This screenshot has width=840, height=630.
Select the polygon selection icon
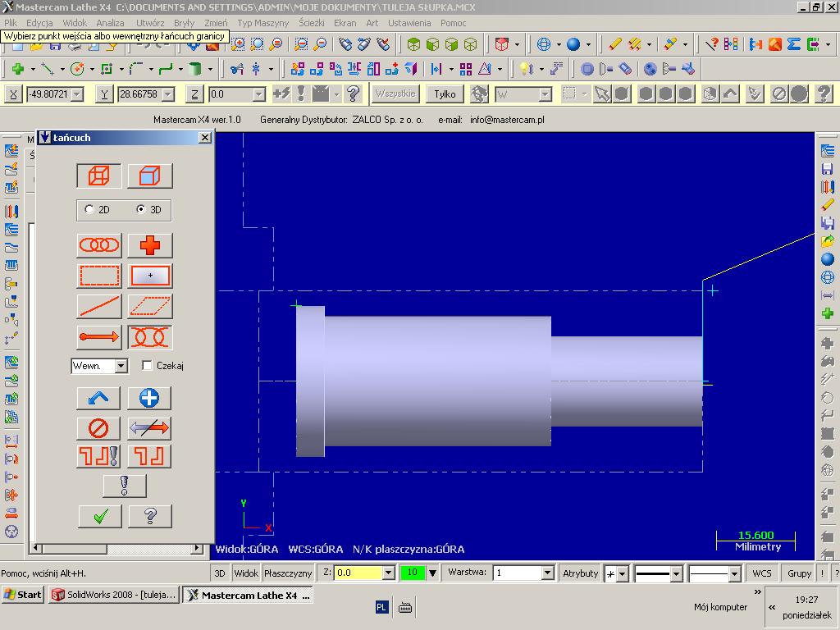[x=150, y=307]
